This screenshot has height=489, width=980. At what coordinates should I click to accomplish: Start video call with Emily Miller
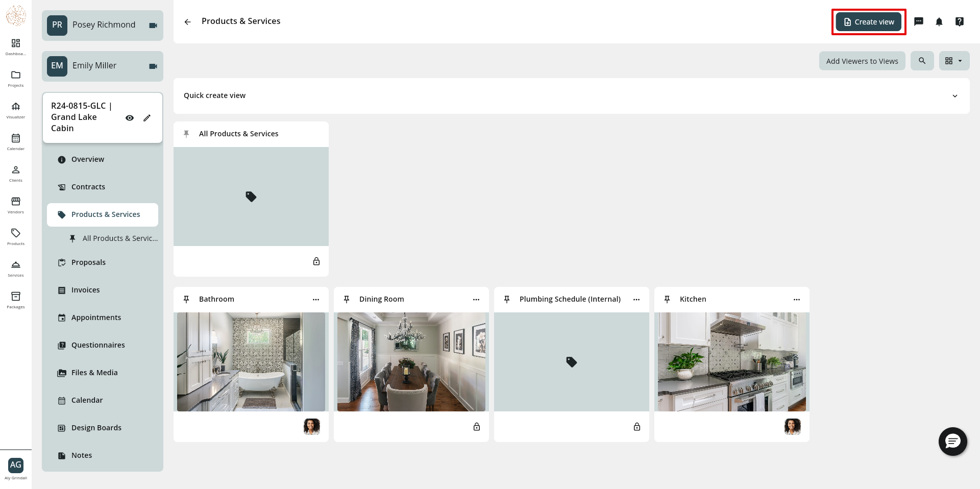(153, 66)
